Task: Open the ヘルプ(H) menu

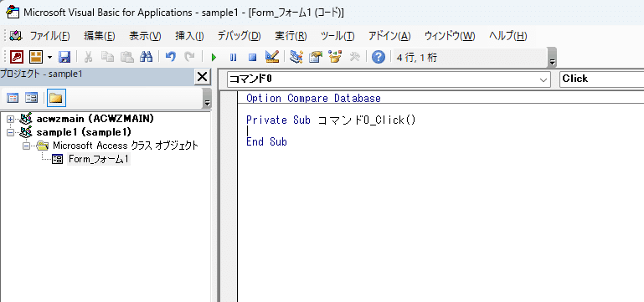Action: (x=507, y=36)
